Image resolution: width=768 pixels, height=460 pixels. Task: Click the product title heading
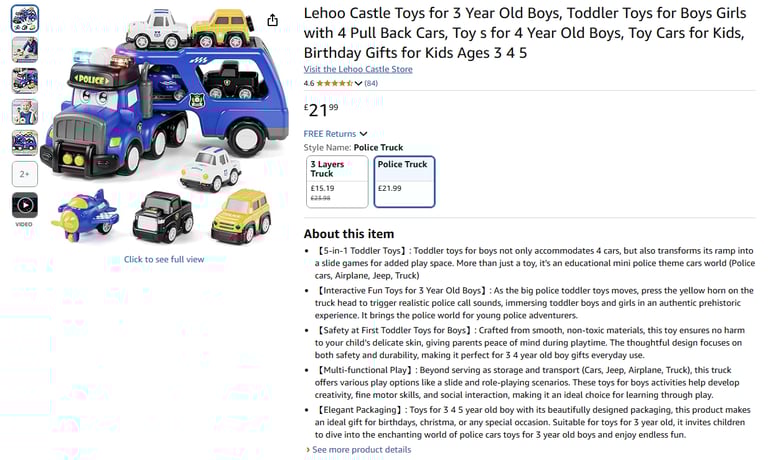click(525, 33)
